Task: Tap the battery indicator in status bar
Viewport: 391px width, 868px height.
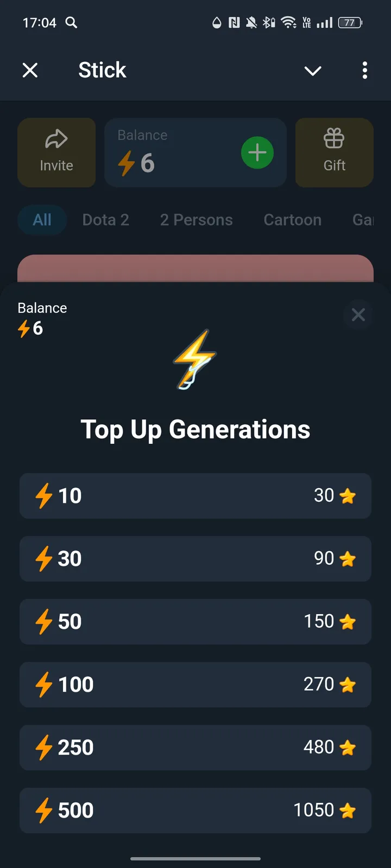Action: click(350, 22)
